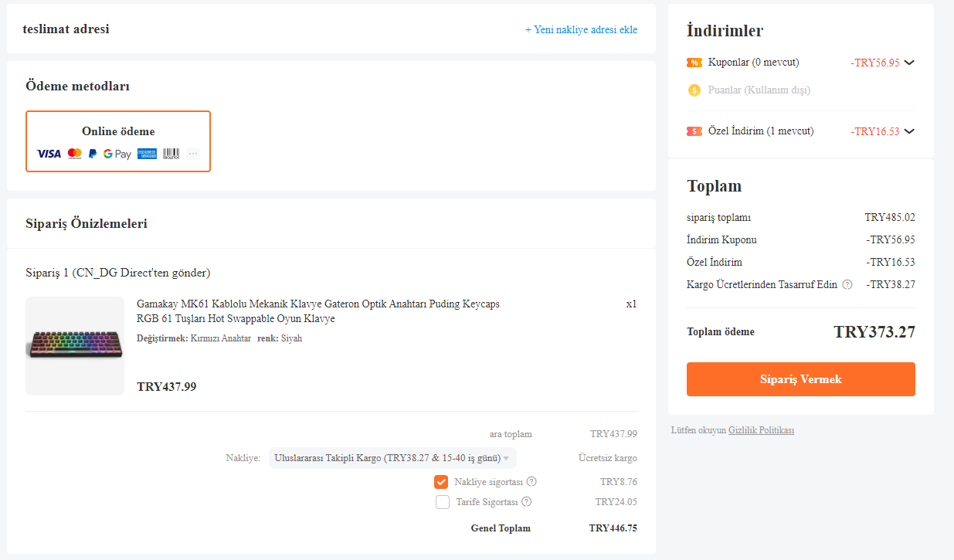Click the help icon beside Nakliye sigortası
This screenshot has width=954, height=560.
pyautogui.click(x=531, y=481)
